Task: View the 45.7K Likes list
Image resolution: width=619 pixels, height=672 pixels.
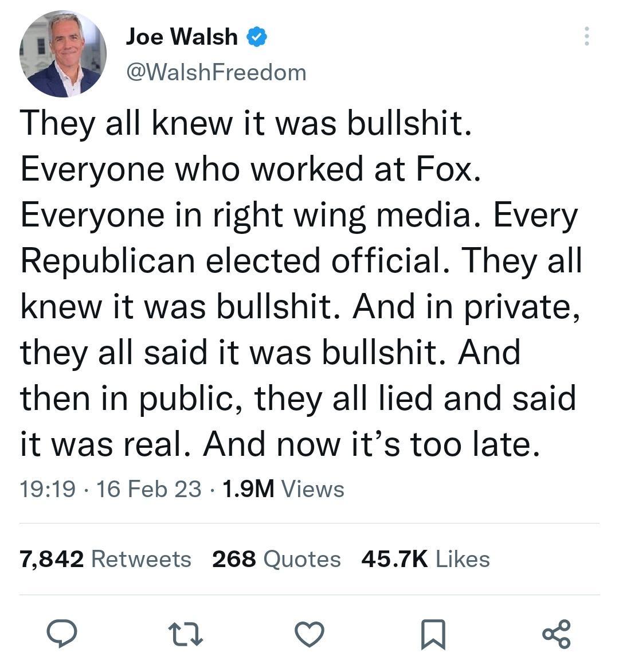Action: tap(425, 558)
